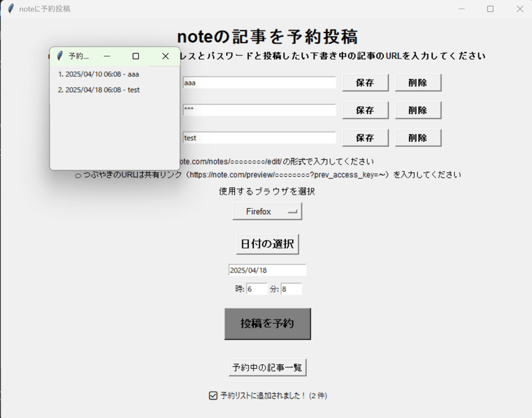This screenshot has height=418, width=532.
Task: Click the hour field labeled 時
Action: click(x=258, y=288)
